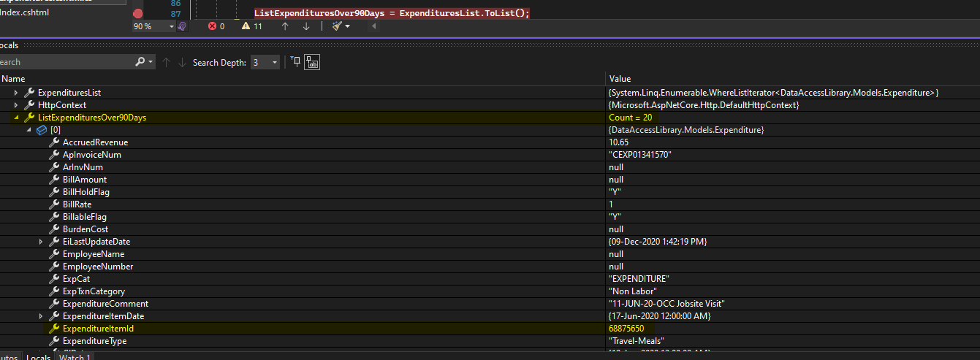This screenshot has height=360, width=980.
Task: Switch to the Watch 1 tab
Action: (75, 356)
